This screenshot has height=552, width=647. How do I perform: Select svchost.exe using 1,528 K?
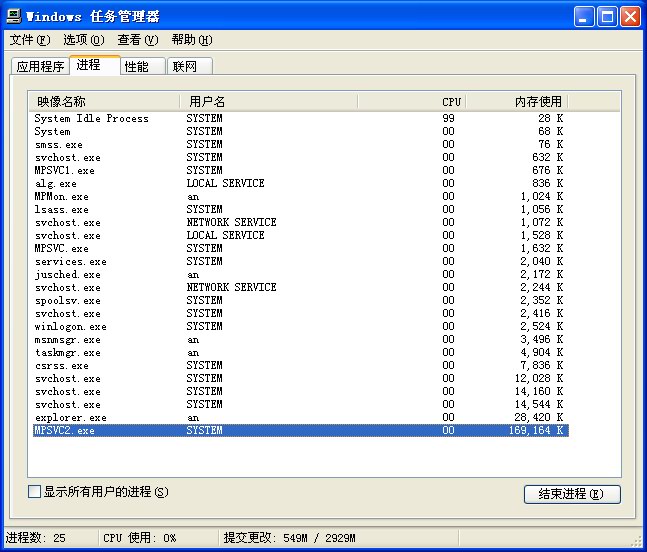point(301,236)
